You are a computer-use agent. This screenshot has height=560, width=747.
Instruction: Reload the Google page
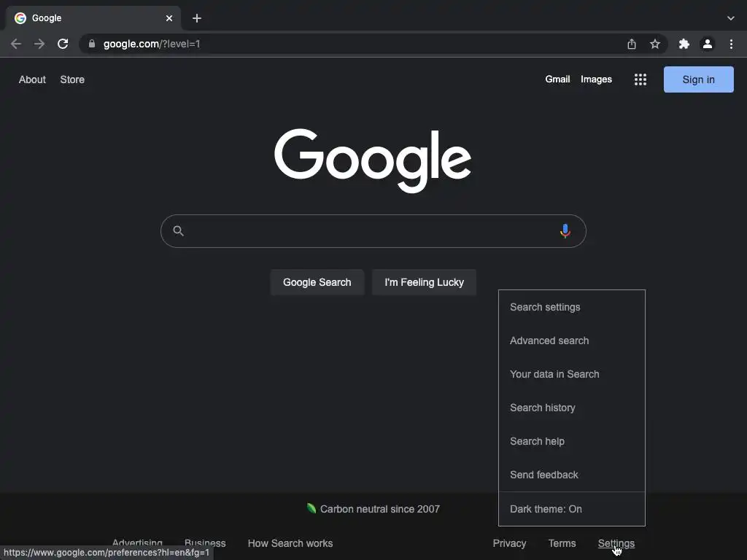63,44
